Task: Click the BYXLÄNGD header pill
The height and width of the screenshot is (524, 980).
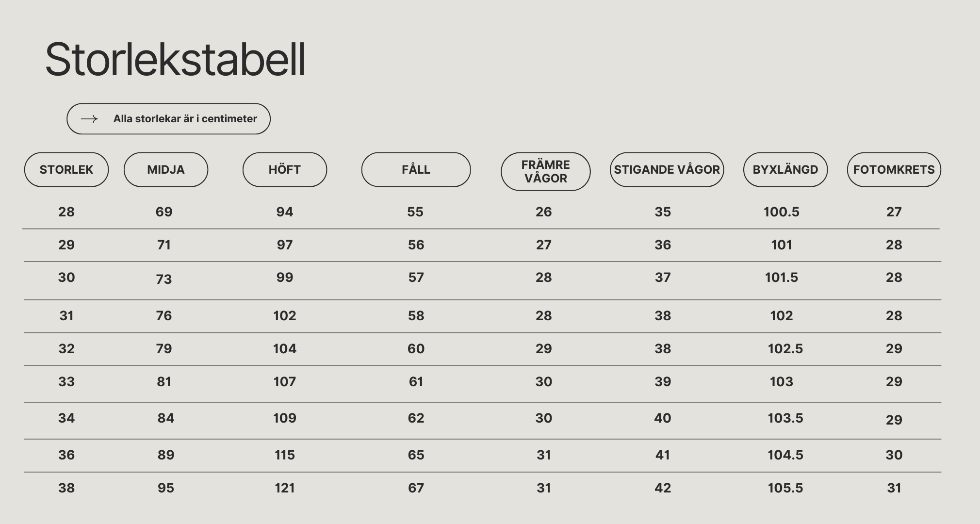Action: [785, 170]
